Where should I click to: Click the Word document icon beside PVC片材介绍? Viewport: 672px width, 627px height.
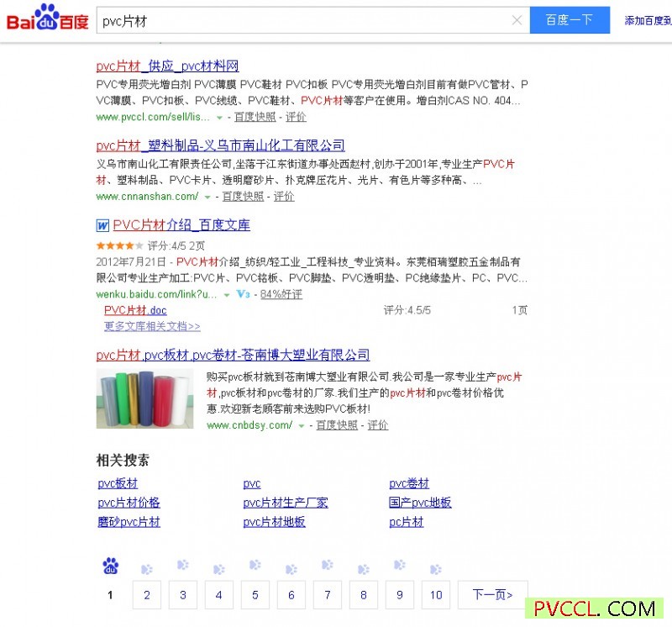coord(102,225)
